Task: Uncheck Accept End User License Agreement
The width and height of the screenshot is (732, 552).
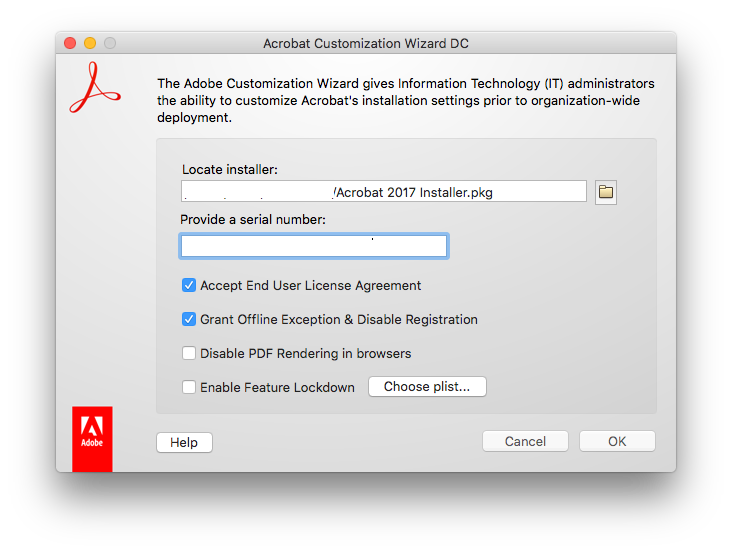Action: 189,285
